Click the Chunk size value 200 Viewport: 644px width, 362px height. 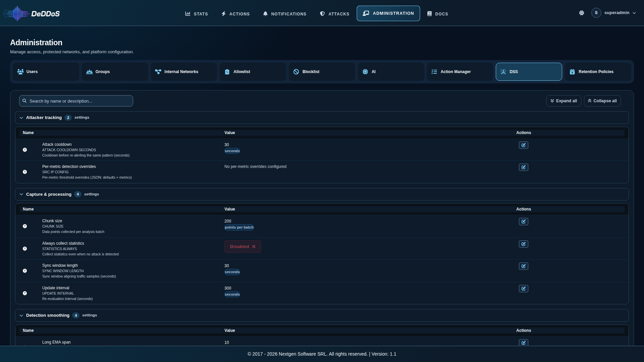[x=228, y=221]
